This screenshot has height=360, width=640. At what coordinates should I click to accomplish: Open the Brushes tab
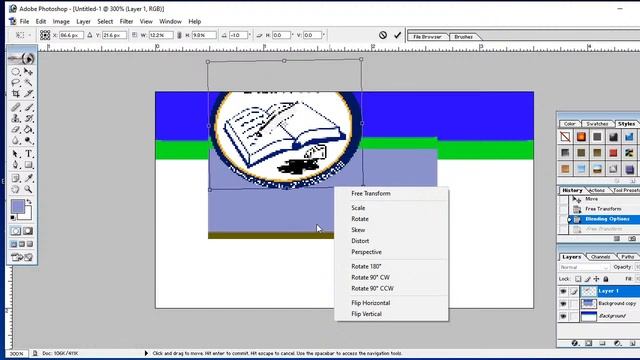[464, 37]
